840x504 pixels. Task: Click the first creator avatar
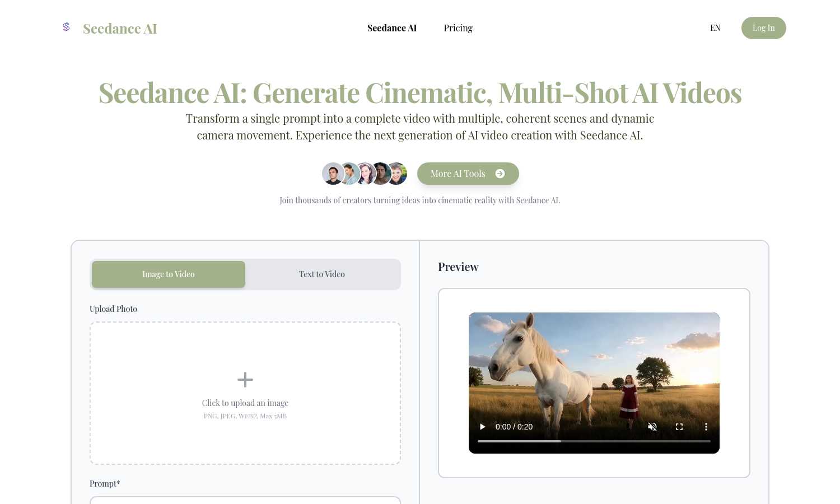(333, 174)
